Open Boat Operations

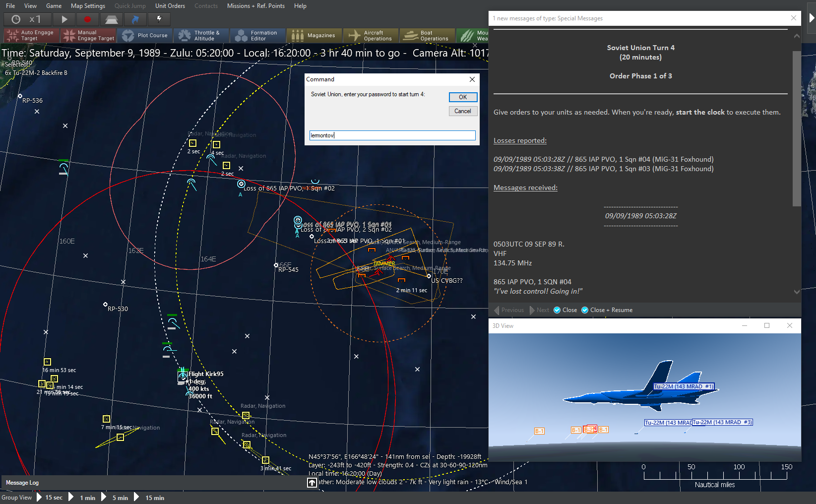[x=427, y=35]
